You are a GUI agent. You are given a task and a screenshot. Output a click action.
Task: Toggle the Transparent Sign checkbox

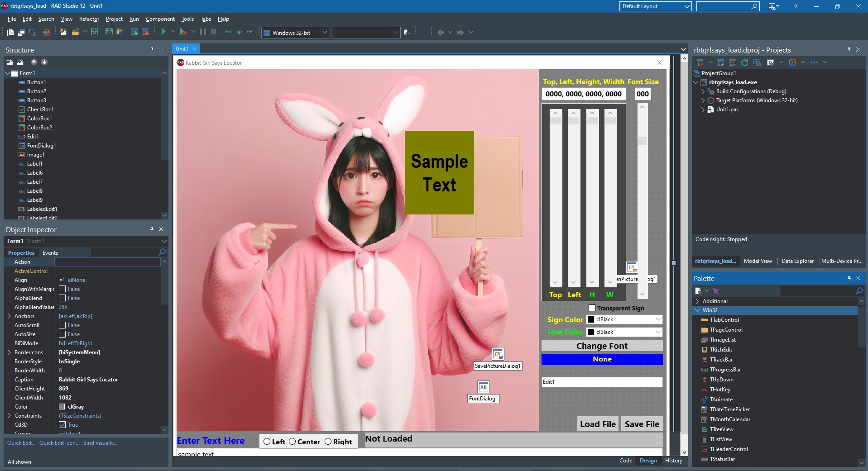click(x=592, y=308)
